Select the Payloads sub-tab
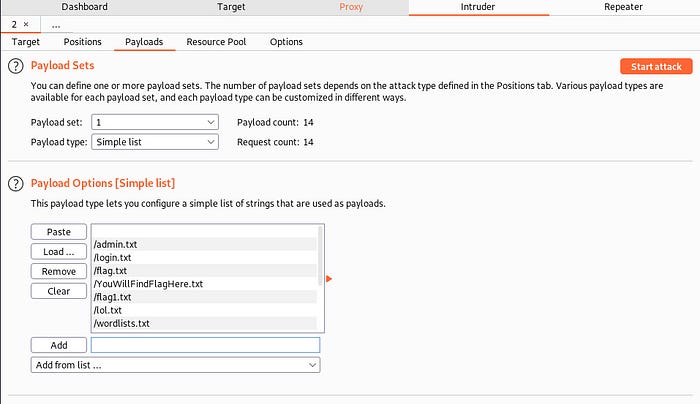 point(144,42)
